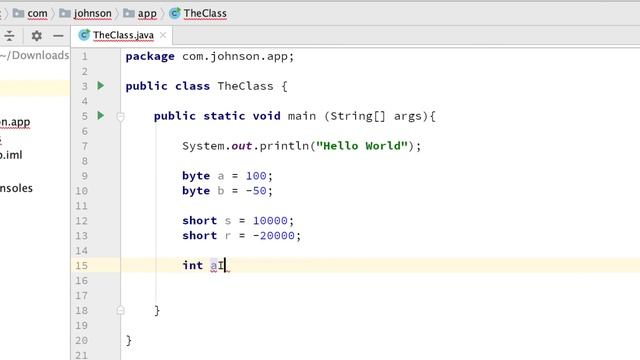Toggle fold marker at line 18 closing brace
640x360 pixels.
coord(120,310)
